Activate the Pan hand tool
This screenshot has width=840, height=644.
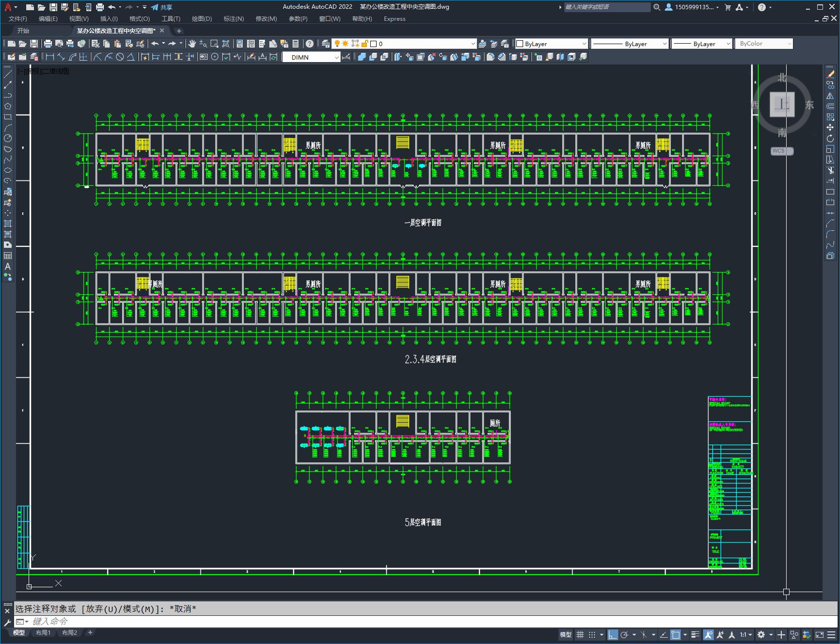(192, 44)
